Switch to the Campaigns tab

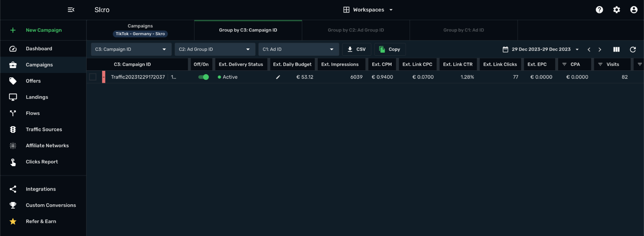(140, 30)
